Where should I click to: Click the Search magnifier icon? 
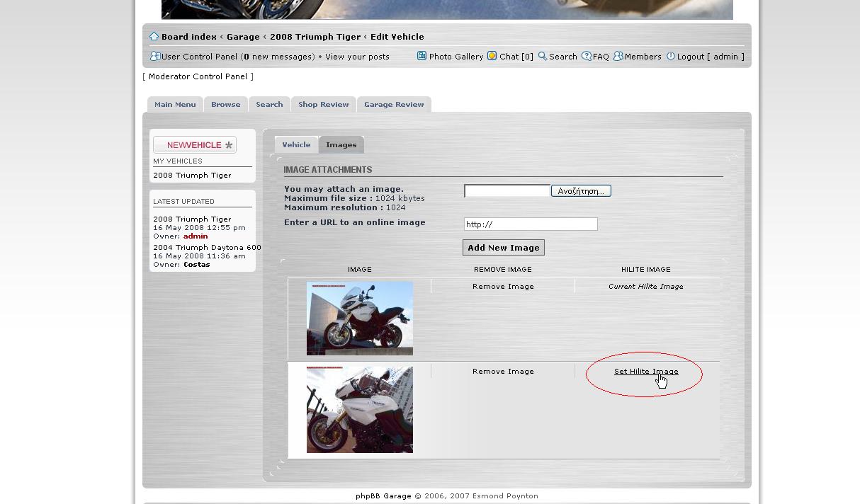click(542, 56)
